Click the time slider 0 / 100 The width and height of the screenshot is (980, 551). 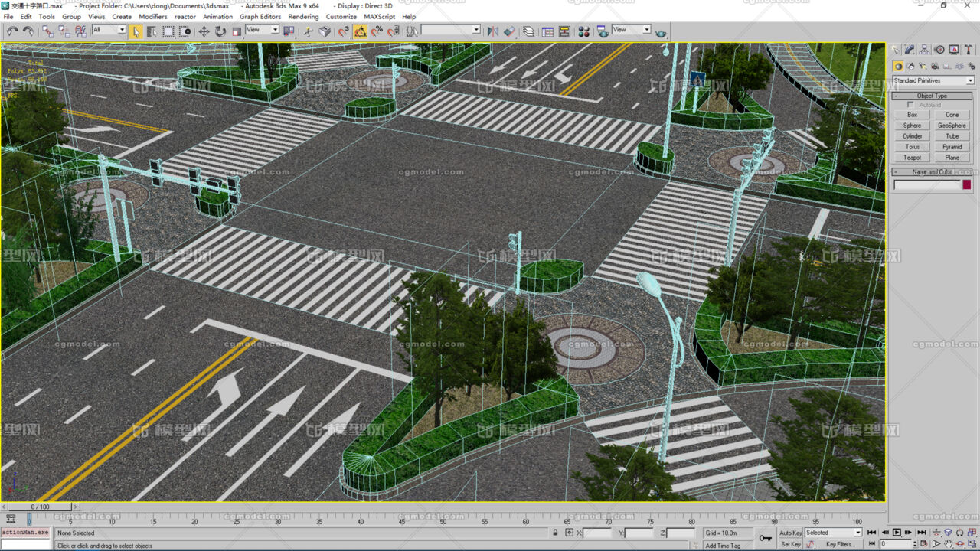click(40, 507)
